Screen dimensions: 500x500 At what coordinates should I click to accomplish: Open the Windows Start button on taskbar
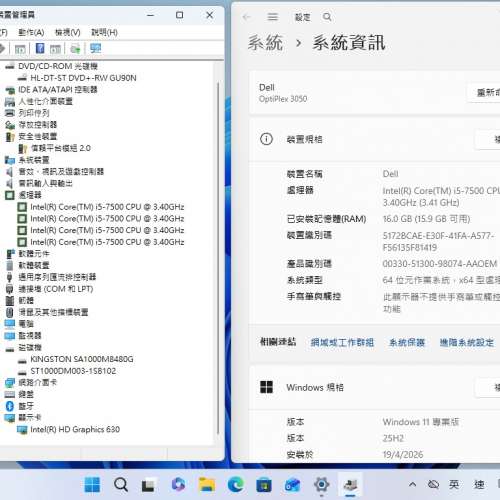point(92,484)
